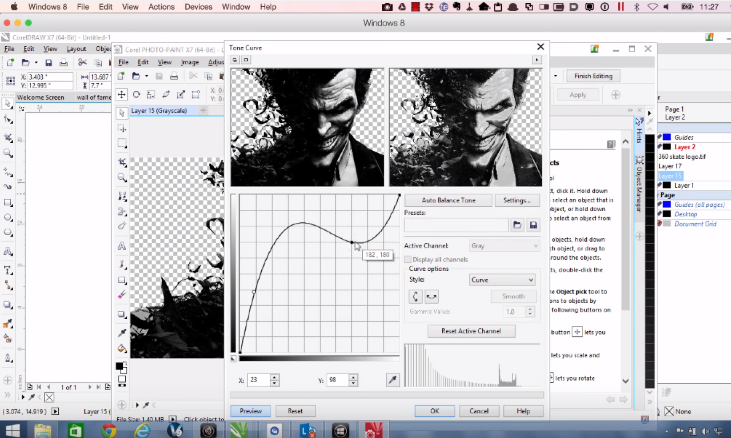Expand Open dropdown arrow in PHOTO-PAINT toolbar

(146, 76)
